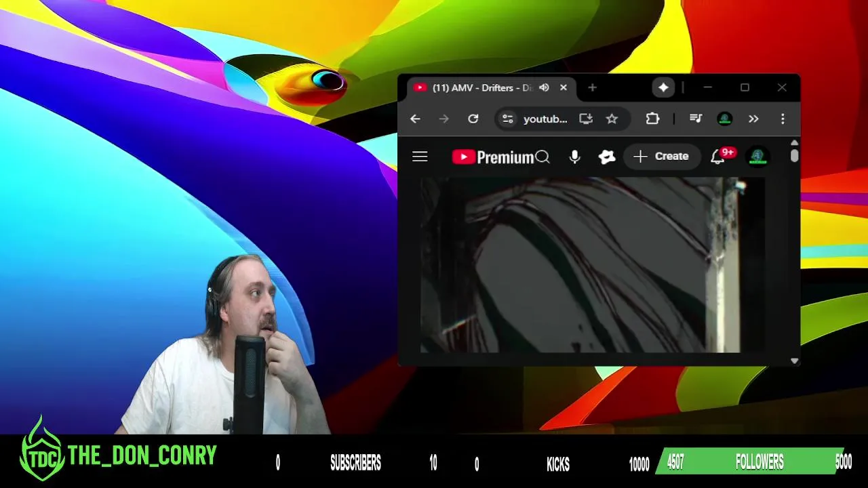This screenshot has height=488, width=868.
Task: Maximize the Chrome window
Action: click(745, 87)
